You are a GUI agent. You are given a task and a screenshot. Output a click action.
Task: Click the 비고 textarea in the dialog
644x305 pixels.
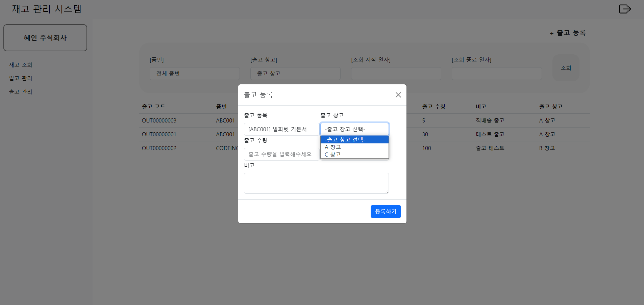click(x=316, y=183)
